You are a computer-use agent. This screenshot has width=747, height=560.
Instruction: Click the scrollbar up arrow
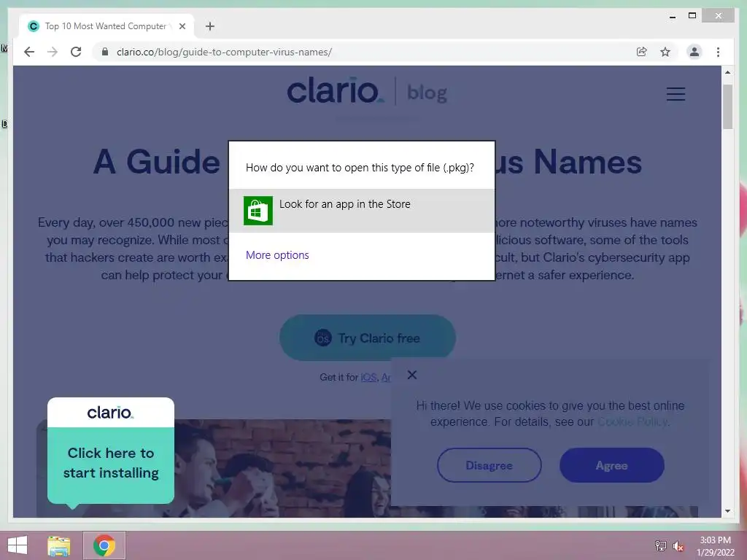click(727, 72)
